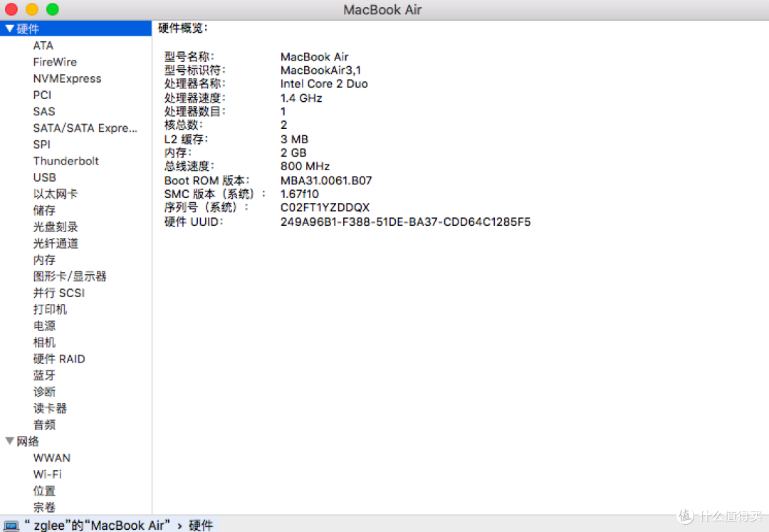The image size is (769, 532).
Task: Collapse the 网络 section triangle
Action: pos(9,441)
